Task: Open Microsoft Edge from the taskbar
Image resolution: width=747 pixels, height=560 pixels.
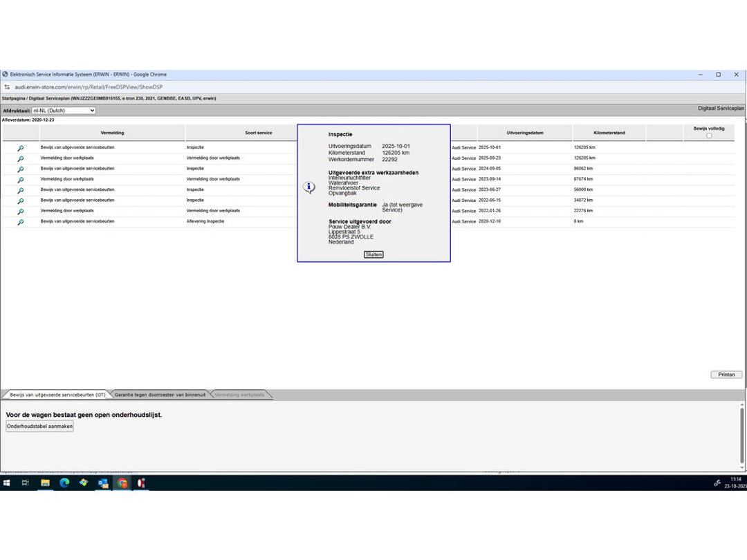Action: coord(64,483)
